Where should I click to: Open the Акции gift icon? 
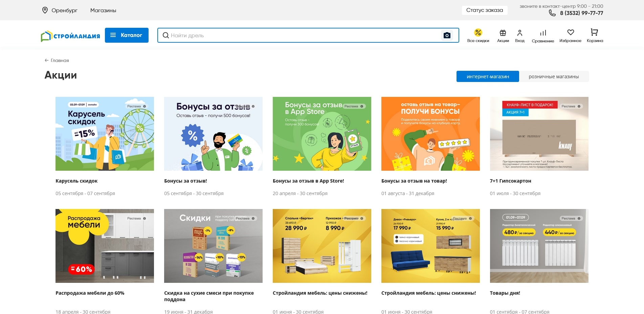tap(503, 33)
